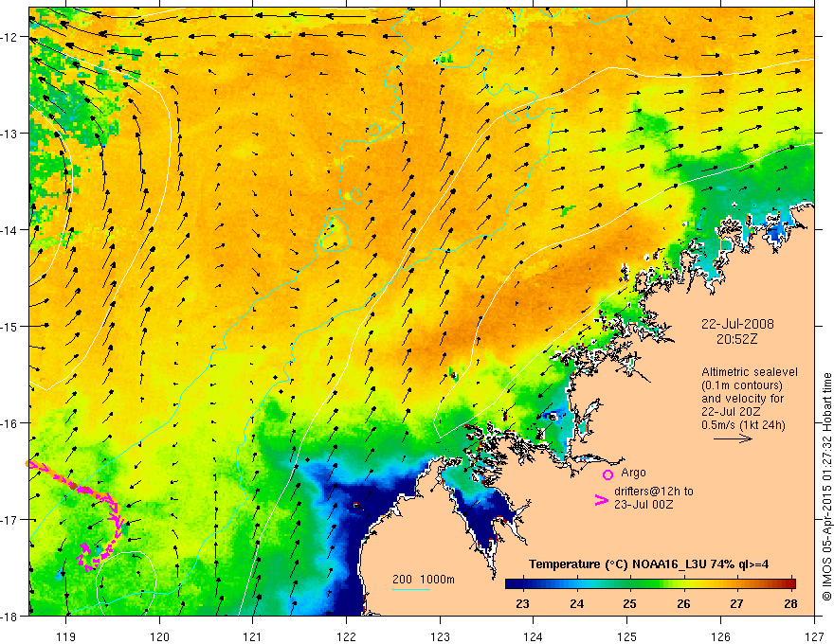Image resolution: width=834 pixels, height=644 pixels.
Task: Click the latitude axis label -17
Action: tap(10, 520)
